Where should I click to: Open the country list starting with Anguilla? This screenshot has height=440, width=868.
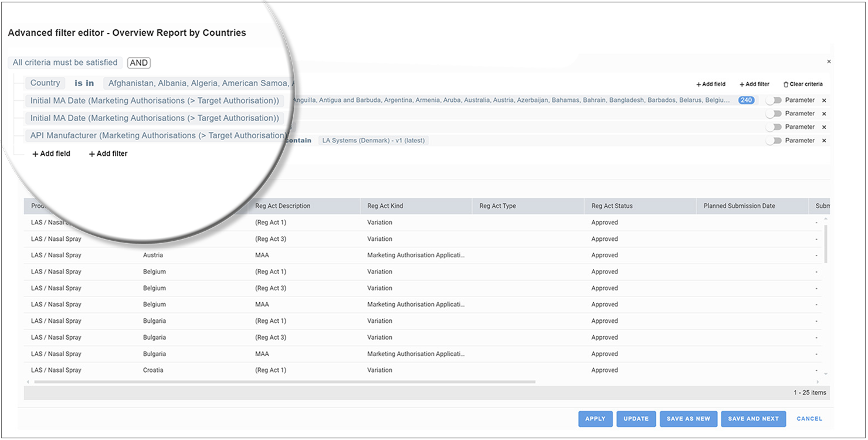512,100
